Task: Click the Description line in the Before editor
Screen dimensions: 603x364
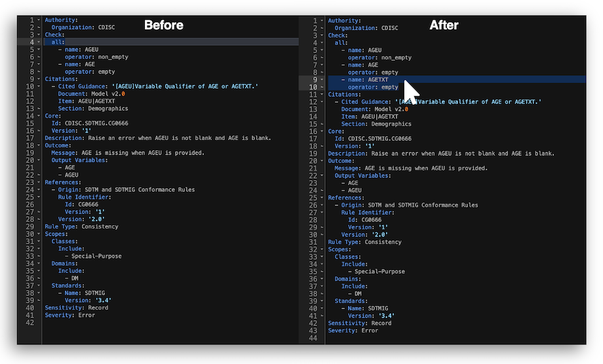Action: point(158,138)
